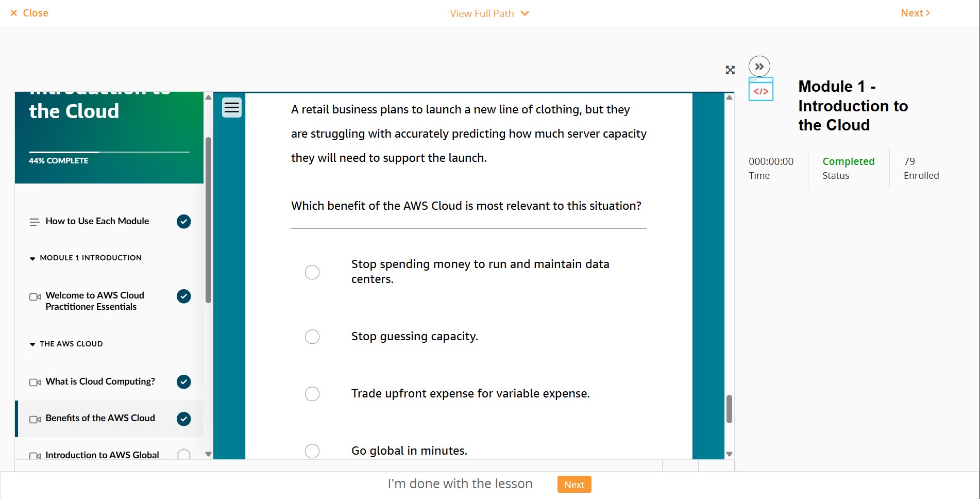
Task: Select the 'Go global in minutes' radio button
Action: (312, 451)
